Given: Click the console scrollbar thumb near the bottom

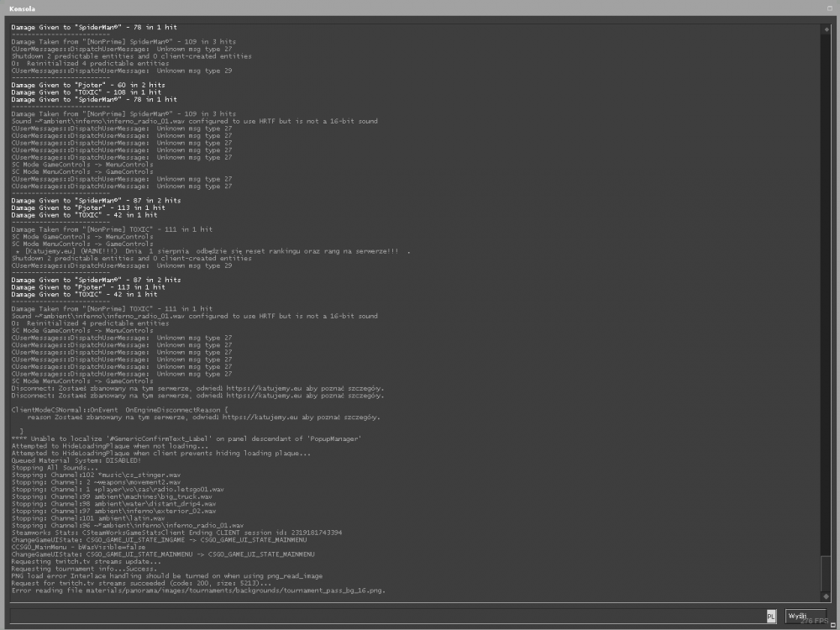Looking at the screenshot, I should pyautogui.click(x=826, y=573).
